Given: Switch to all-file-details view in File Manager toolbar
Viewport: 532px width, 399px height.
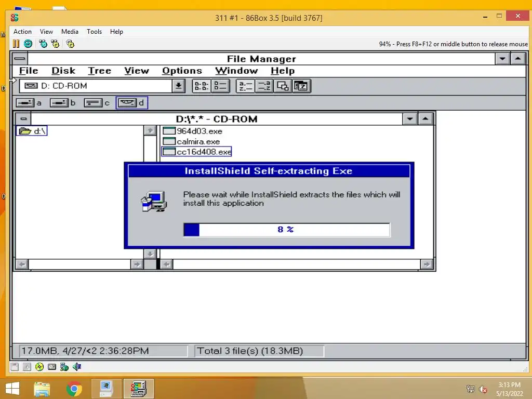Looking at the screenshot, I should tap(220, 86).
